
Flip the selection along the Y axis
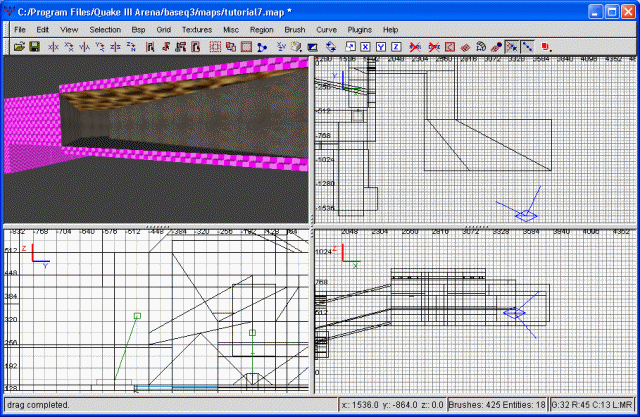pos(84,47)
